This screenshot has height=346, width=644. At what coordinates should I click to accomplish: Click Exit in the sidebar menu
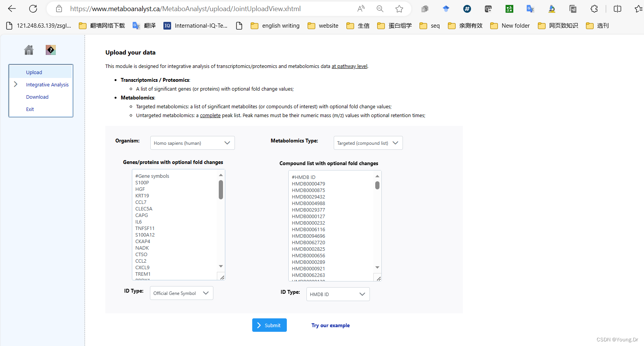click(x=30, y=109)
